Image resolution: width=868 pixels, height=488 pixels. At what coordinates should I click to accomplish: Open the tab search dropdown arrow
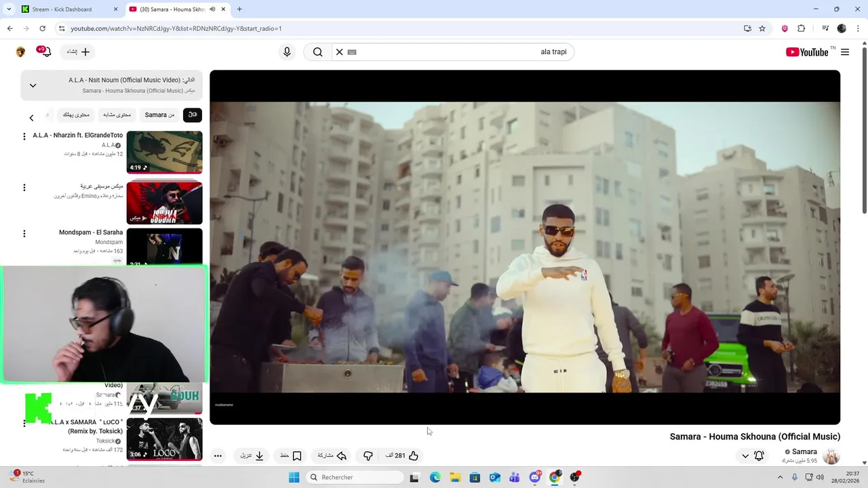click(9, 9)
